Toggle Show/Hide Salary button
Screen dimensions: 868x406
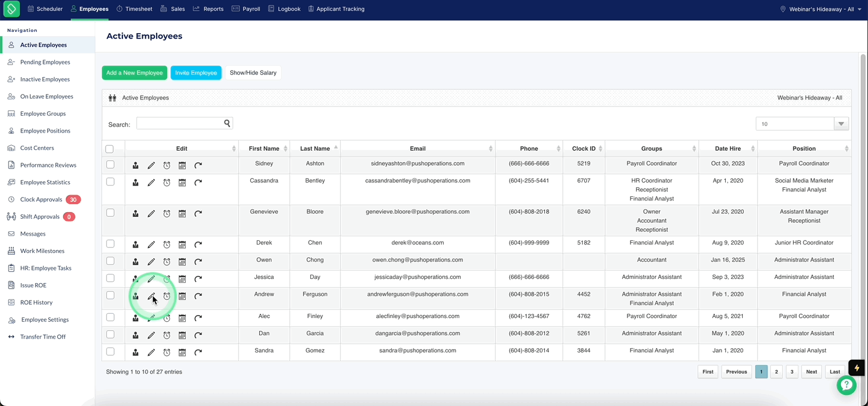point(253,73)
